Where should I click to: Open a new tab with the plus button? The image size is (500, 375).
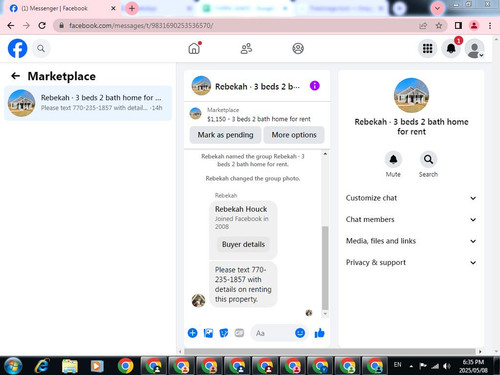(x=132, y=8)
